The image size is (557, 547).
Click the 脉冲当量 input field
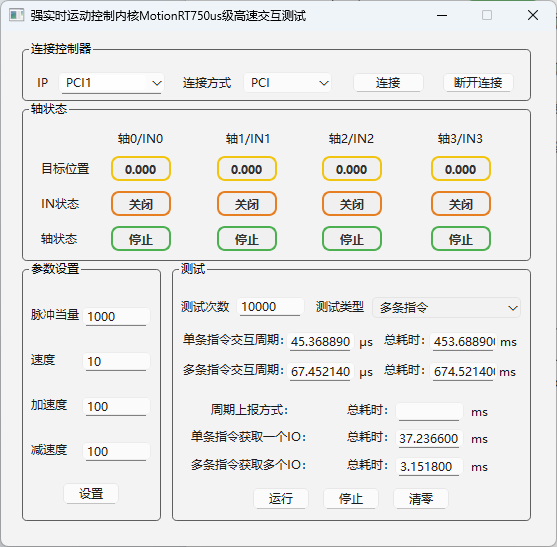(x=116, y=316)
